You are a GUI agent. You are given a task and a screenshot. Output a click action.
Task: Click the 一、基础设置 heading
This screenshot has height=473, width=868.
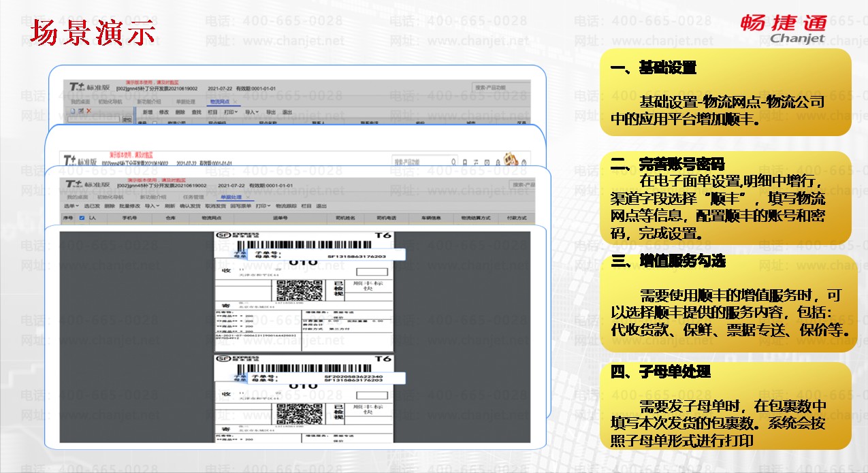click(654, 67)
